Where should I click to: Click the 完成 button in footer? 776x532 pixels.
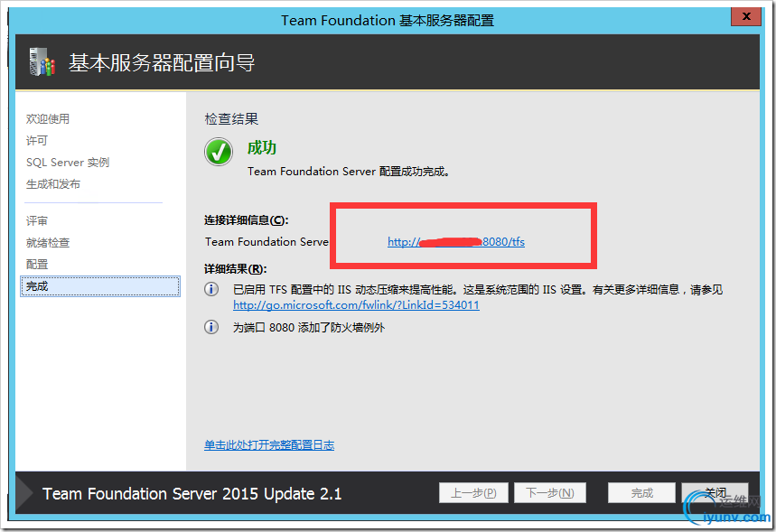coord(642,493)
